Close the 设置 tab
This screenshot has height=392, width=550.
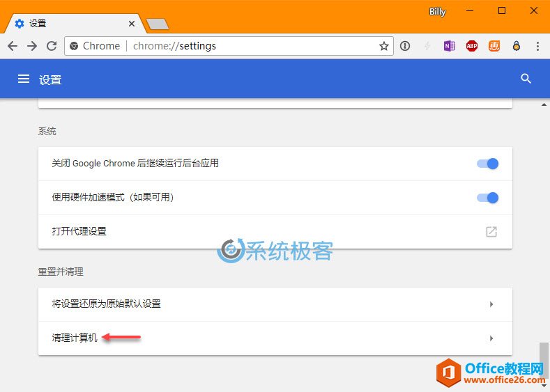pos(132,24)
